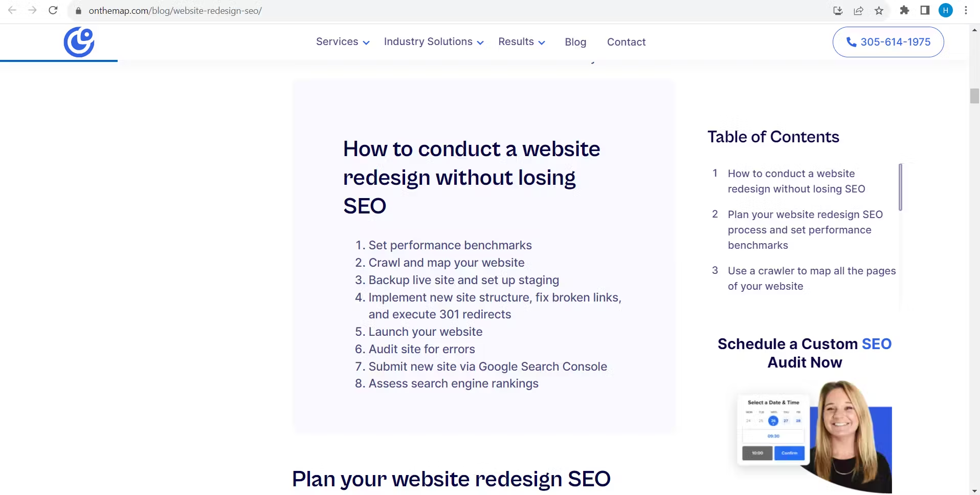The height and width of the screenshot is (495, 980).
Task: Expand the Industry Solutions dropdown
Action: 434,42
